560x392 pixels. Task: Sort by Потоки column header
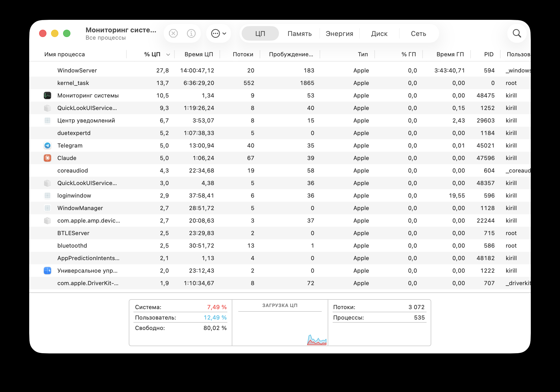243,54
